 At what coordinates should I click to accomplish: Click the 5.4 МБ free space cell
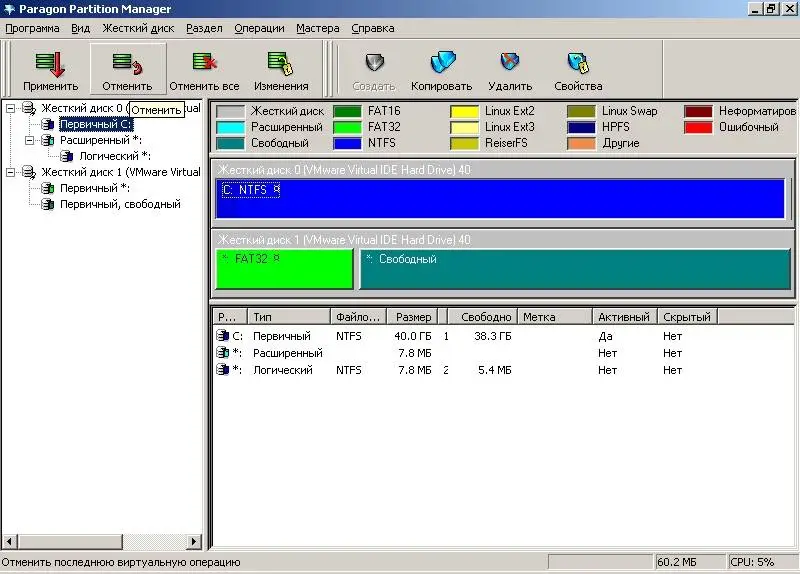[x=494, y=370]
